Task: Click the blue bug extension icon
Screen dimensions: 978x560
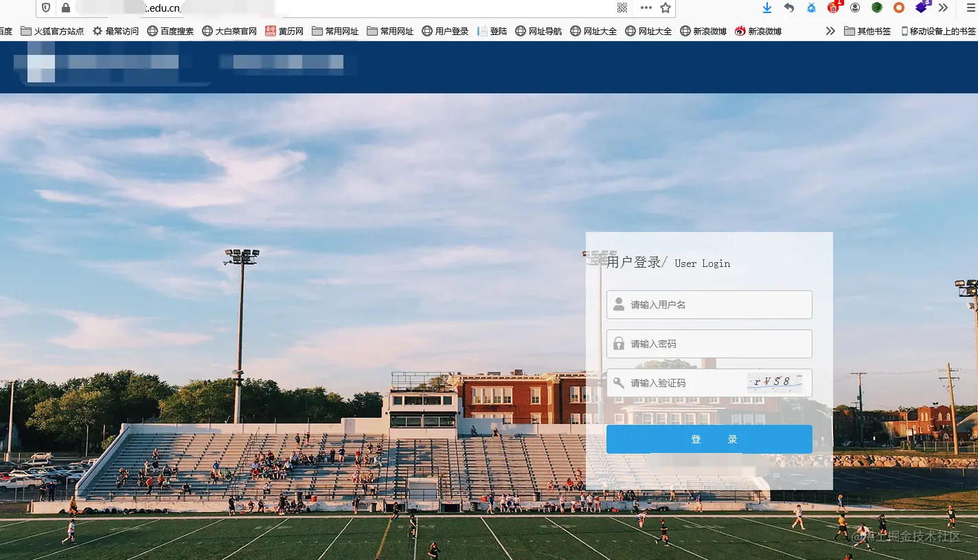Action: 811,8
